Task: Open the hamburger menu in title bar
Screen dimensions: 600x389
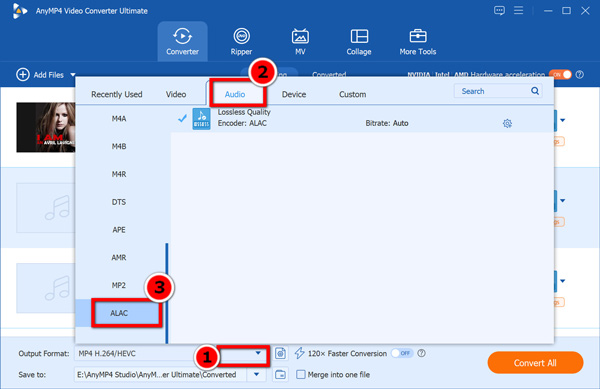Action: [x=518, y=10]
